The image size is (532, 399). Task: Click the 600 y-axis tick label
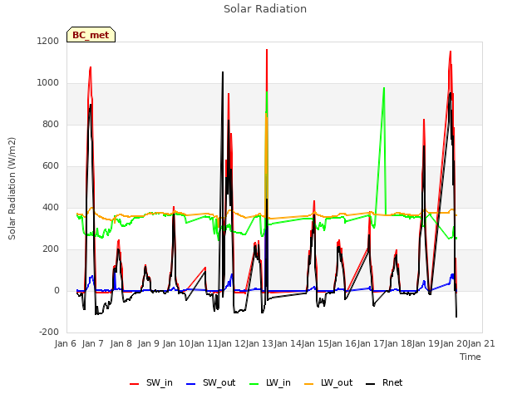click(x=51, y=166)
